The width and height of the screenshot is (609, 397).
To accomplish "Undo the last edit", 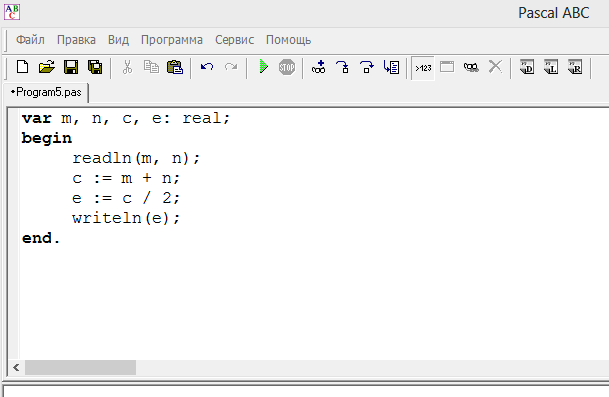I will [x=207, y=67].
